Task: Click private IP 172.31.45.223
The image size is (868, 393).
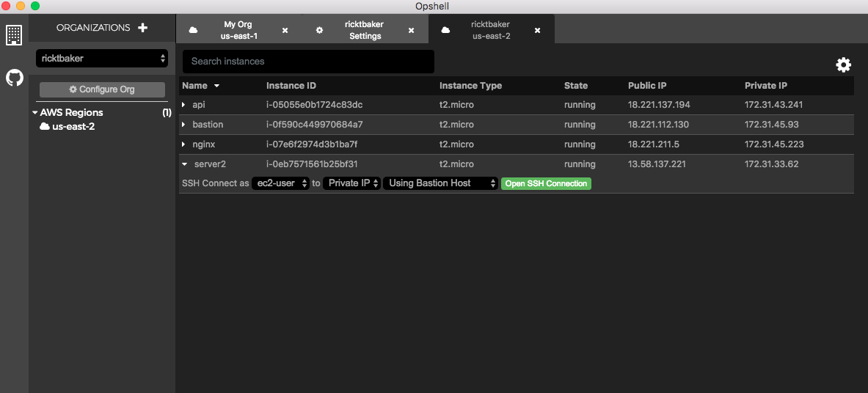Action: (774, 144)
